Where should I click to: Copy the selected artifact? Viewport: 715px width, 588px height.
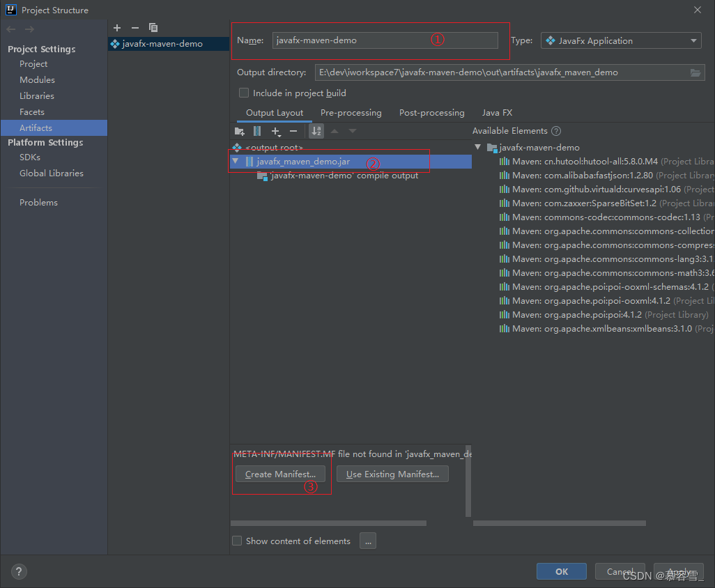click(153, 28)
